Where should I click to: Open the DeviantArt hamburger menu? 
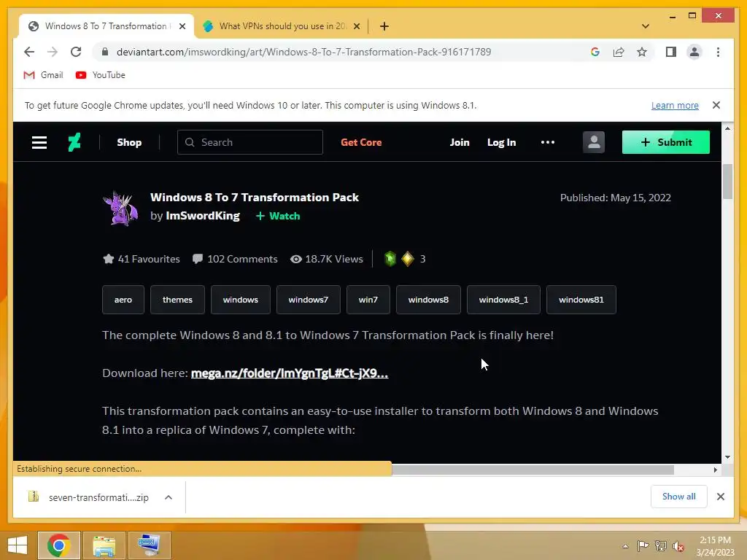[x=39, y=142]
